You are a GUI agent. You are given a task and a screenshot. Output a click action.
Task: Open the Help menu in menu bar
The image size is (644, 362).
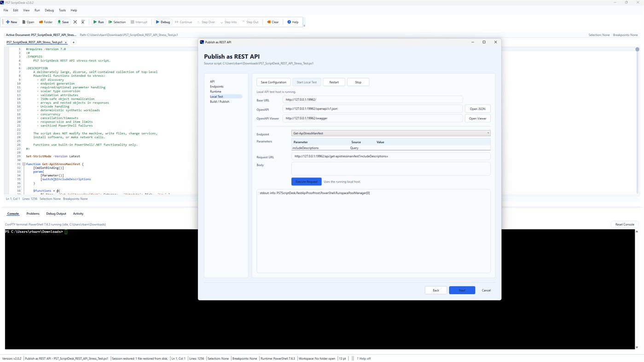click(x=74, y=10)
